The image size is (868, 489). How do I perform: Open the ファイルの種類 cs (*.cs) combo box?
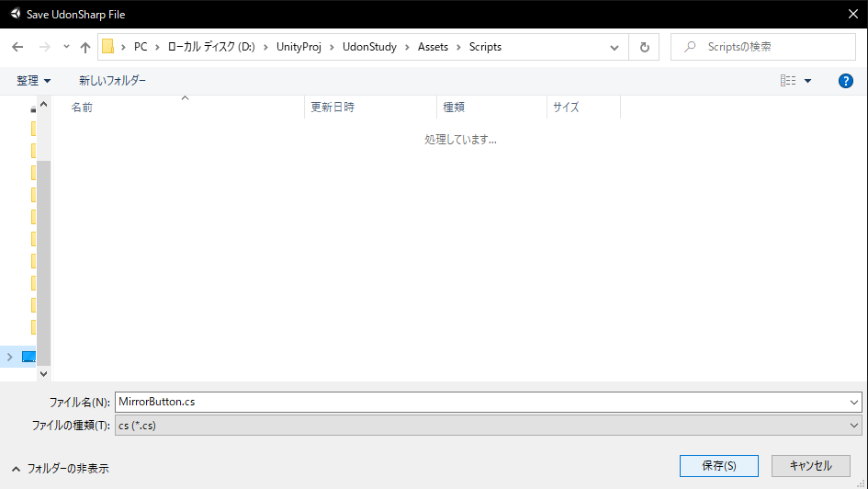tap(489, 426)
